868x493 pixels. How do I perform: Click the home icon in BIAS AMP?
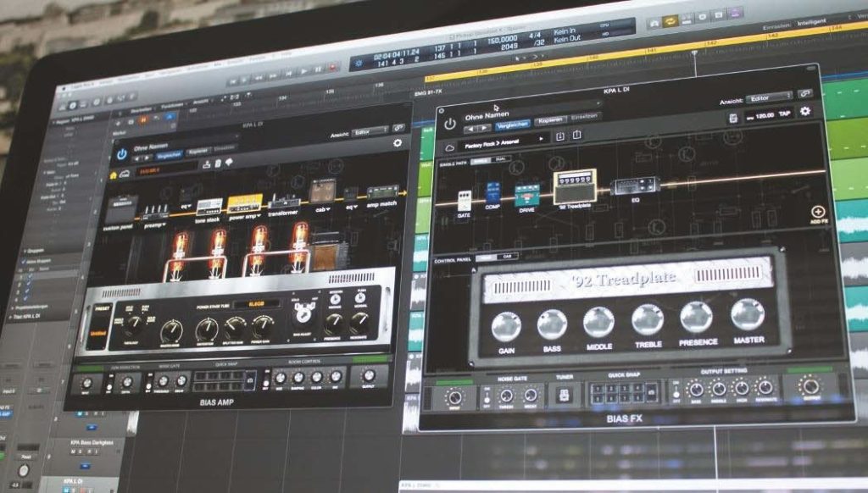tap(114, 175)
